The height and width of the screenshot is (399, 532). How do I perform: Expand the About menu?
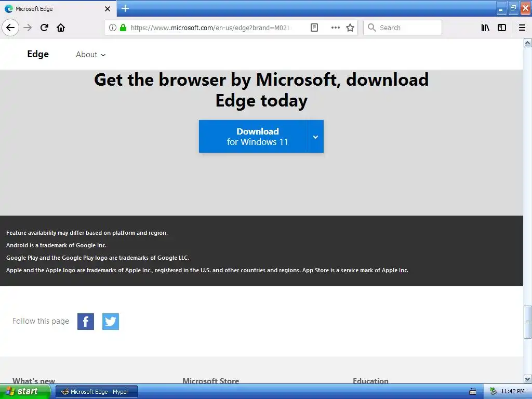[x=90, y=55]
